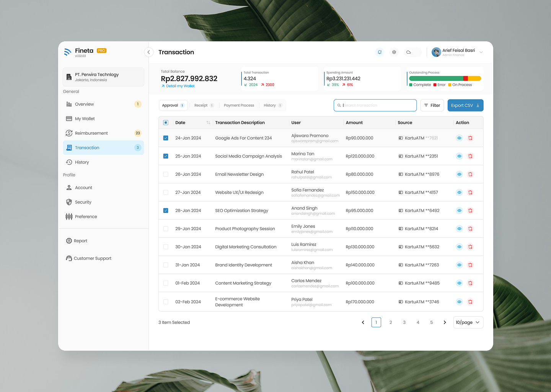Open the Filter button
The height and width of the screenshot is (392, 551).
tap(432, 105)
